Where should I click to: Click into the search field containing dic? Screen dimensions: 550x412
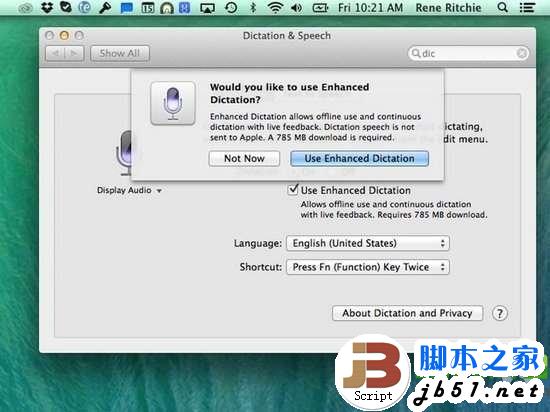click(x=468, y=53)
